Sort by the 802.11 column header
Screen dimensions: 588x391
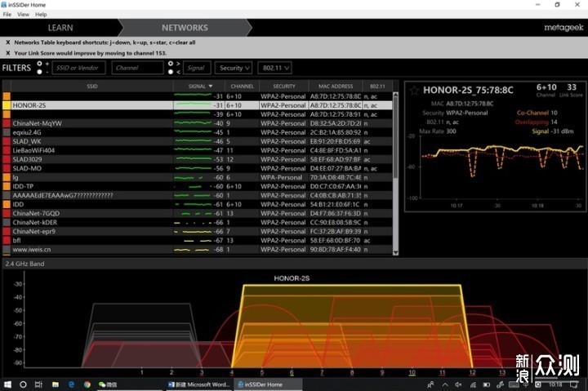point(377,87)
